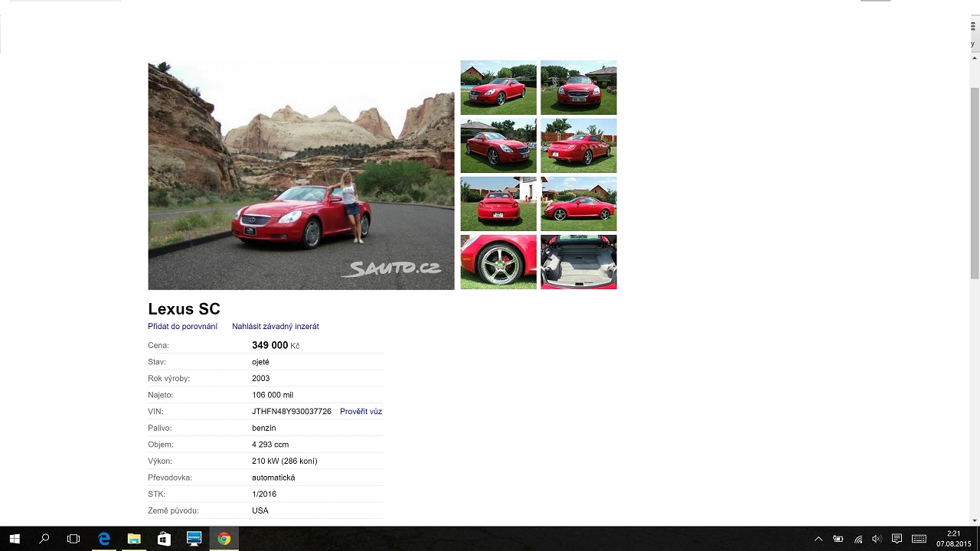The width and height of the screenshot is (980, 551).
Task: Open the Windows Store taskbar icon
Action: 164,539
